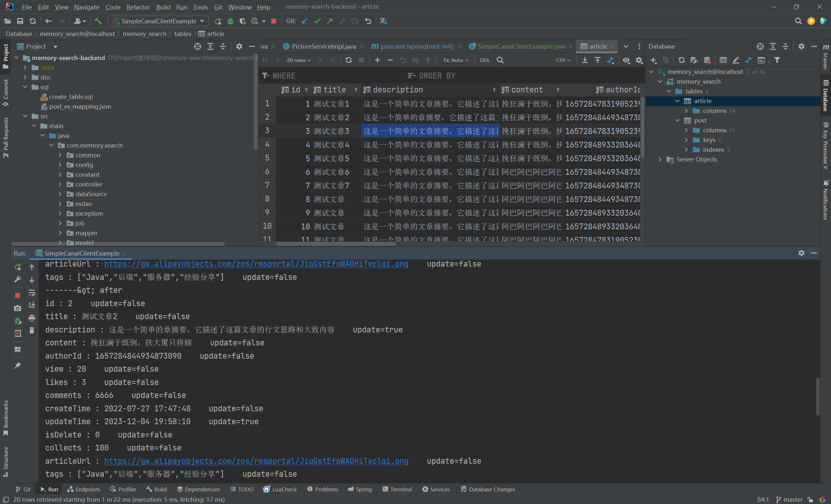
Task: Start the Debug bug icon in main toolbar
Action: click(230, 21)
